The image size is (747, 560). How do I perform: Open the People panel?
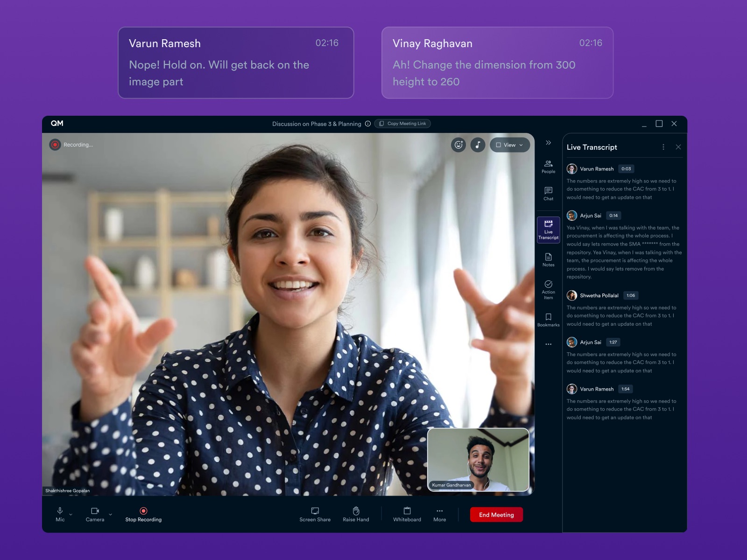tap(549, 167)
